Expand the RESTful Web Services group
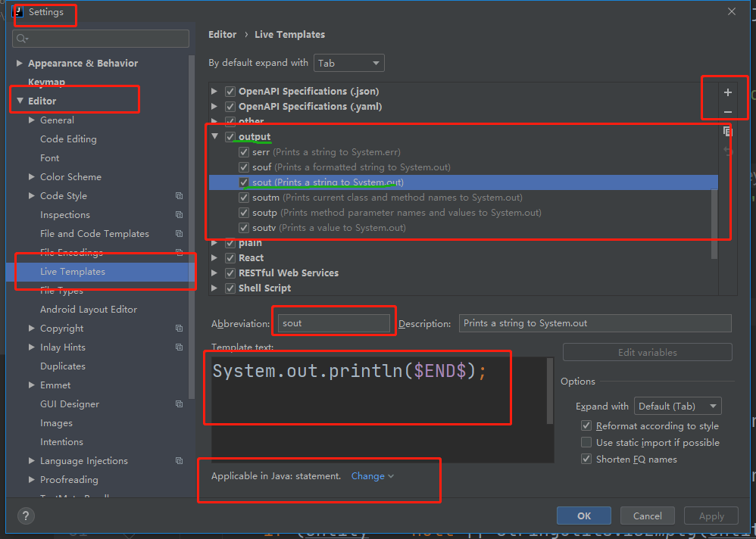Viewport: 756px width, 539px height. pos(214,273)
